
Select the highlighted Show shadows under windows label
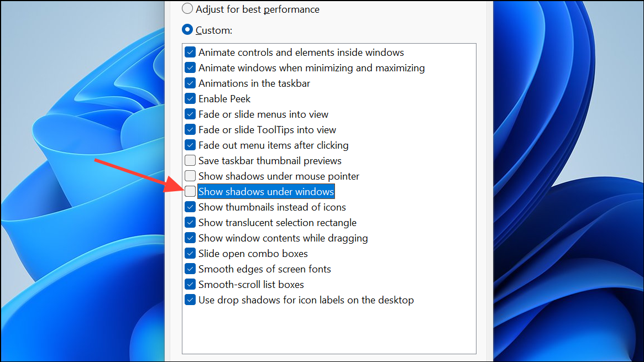(265, 191)
